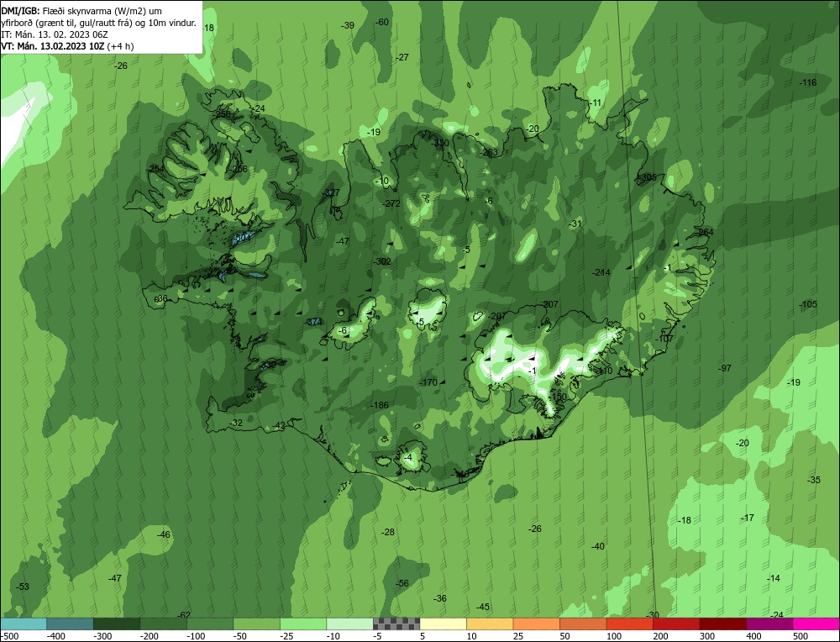
Task: Click the -170 value in south-central Iceland
Action: [428, 382]
